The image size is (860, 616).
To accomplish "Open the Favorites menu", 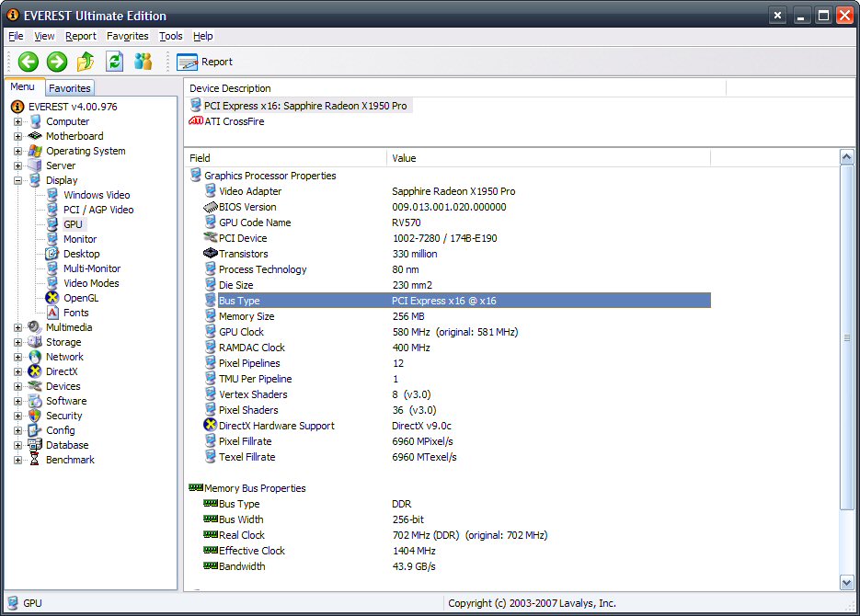I will pyautogui.click(x=127, y=36).
